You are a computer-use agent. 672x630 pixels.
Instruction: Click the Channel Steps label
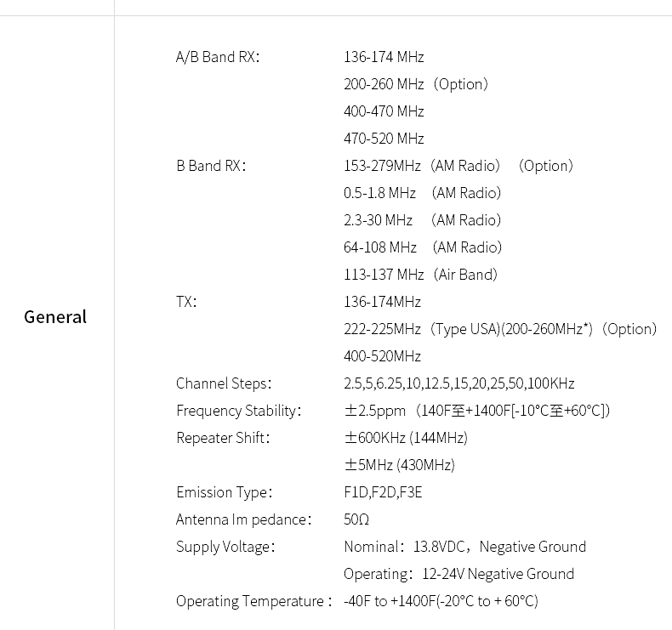click(224, 383)
